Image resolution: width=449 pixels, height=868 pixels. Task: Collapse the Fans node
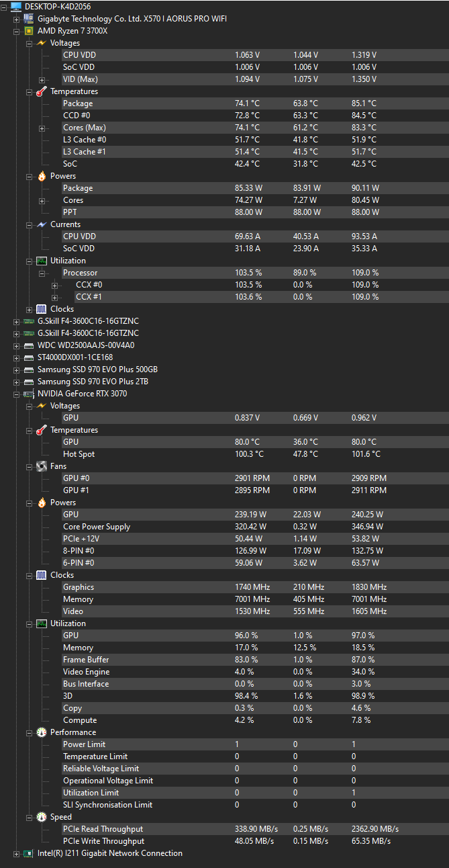click(x=29, y=466)
